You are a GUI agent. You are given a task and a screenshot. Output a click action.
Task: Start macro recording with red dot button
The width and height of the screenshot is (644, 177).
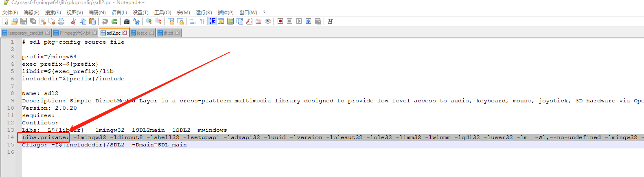[280, 21]
